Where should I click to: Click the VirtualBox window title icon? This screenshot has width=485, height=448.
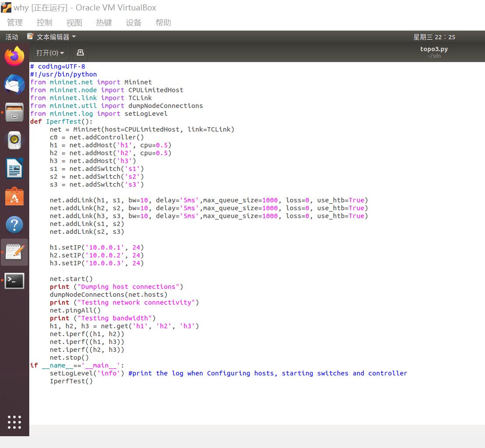6,7
